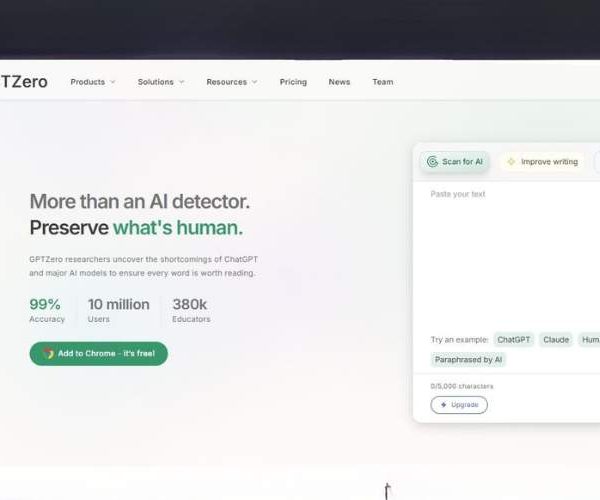Viewport: 600px width, 500px height.
Task: Click the 99% Accuracy statistic
Action: pyautogui.click(x=47, y=310)
